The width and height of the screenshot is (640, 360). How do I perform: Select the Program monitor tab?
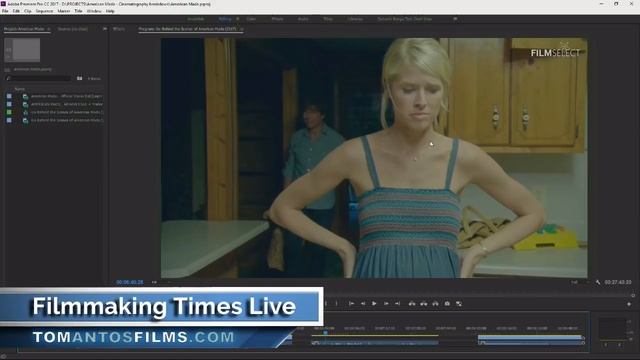187,29
